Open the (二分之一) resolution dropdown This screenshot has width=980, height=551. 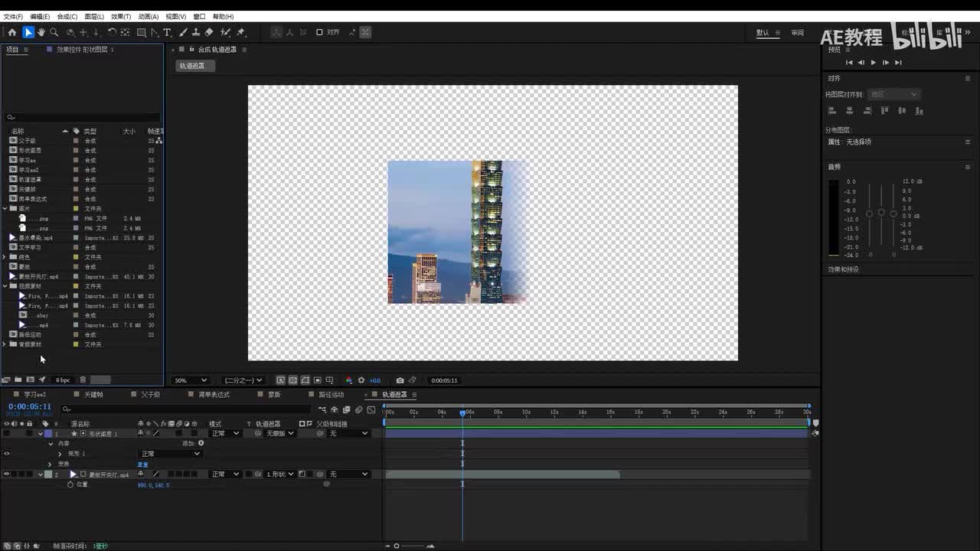coord(243,380)
